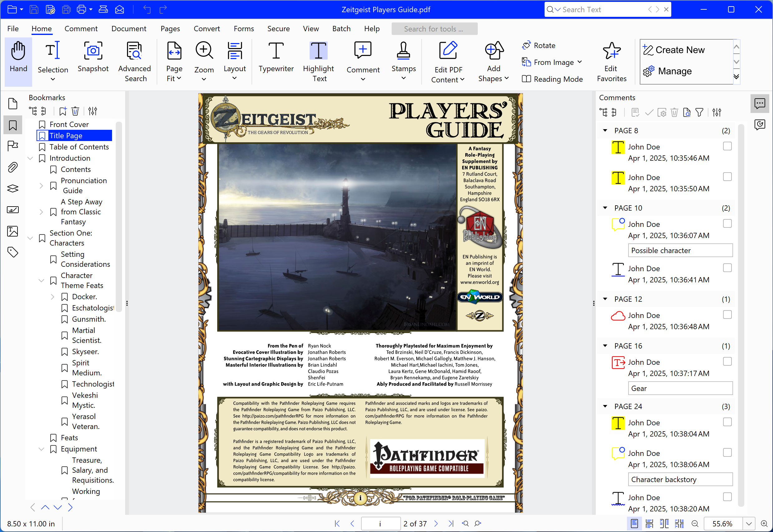The image size is (773, 532).
Task: Check the checkbox on the 10:35:46 AM comment
Action: (727, 146)
